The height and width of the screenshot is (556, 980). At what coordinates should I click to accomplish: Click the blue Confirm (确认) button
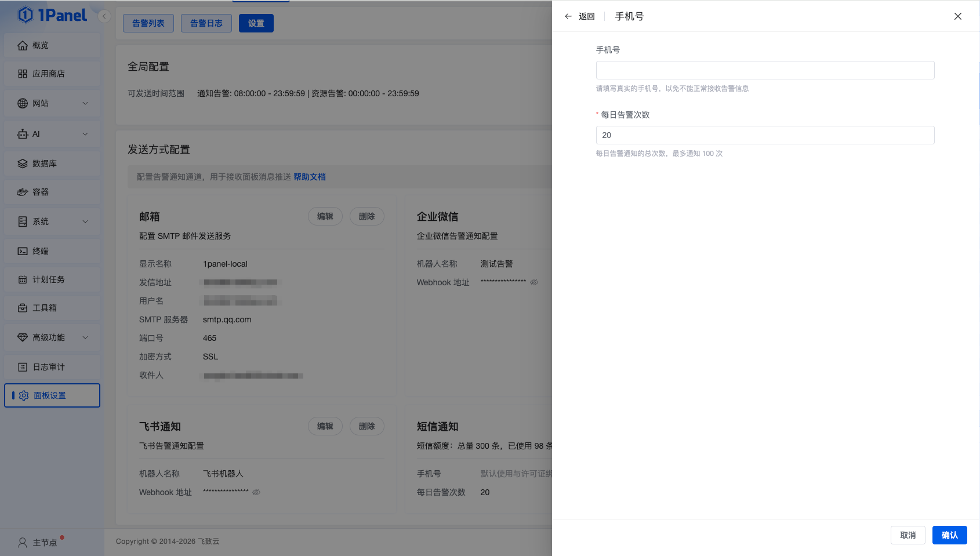coord(949,535)
